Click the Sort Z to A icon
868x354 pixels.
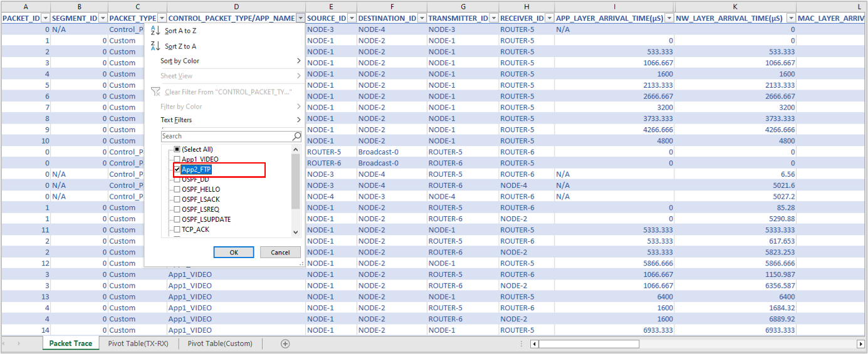pyautogui.click(x=156, y=46)
